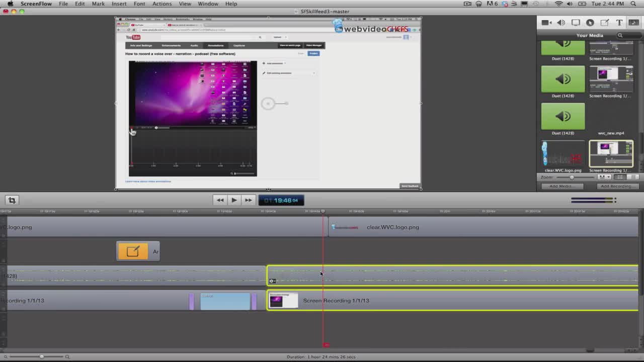The width and height of the screenshot is (644, 362).
Task: Switch media library to icon view
Action: point(620,177)
